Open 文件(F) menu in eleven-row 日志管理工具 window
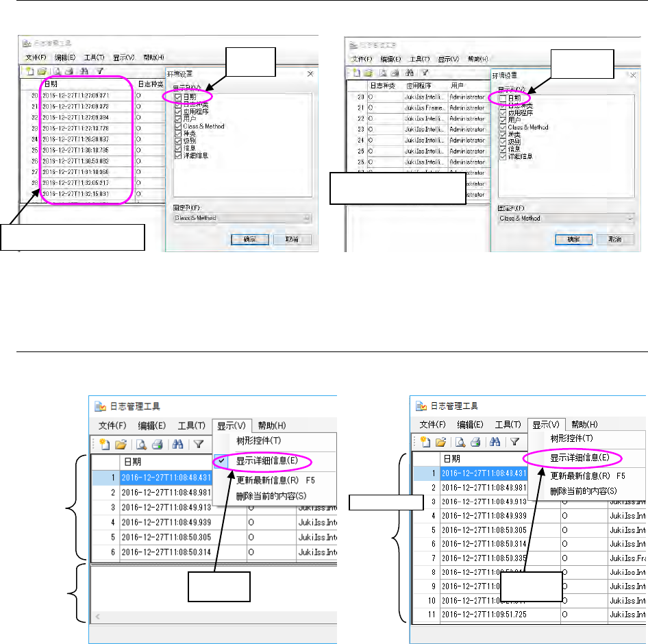 [x=432, y=425]
